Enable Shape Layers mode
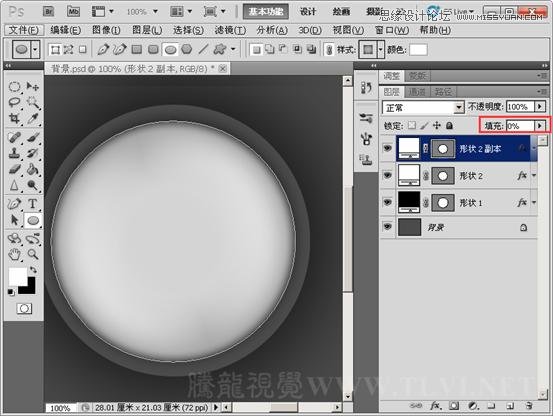The width and height of the screenshot is (553, 416). click(x=55, y=49)
